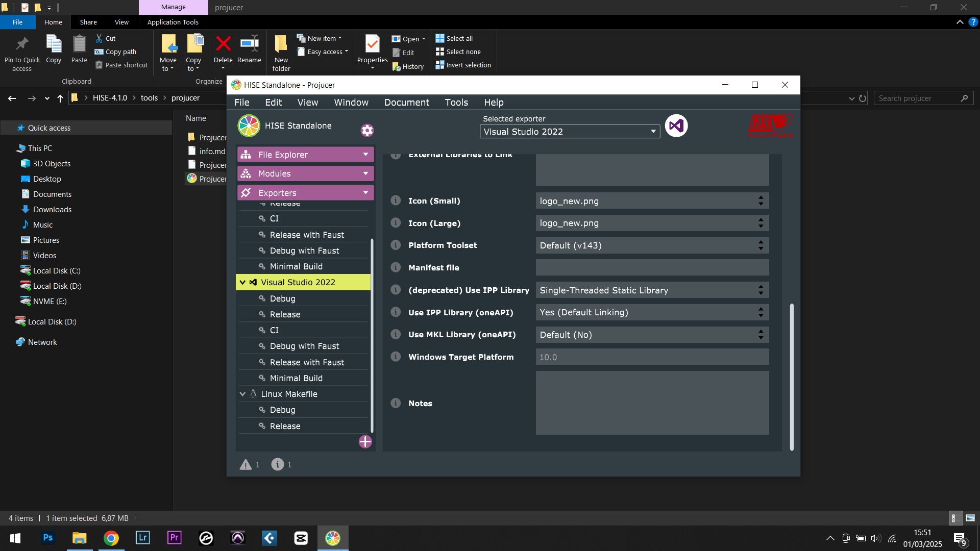The height and width of the screenshot is (551, 980).
Task: Expand the File Explorer panel arrow
Action: tap(366, 154)
